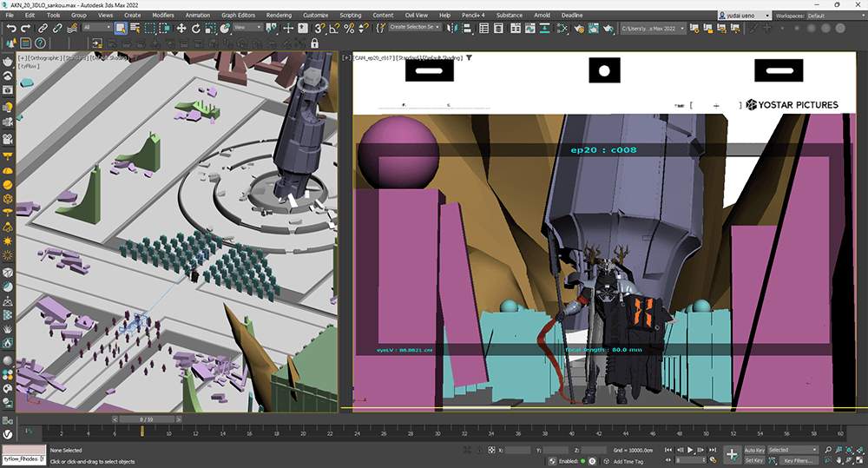
Task: Open the Create Selection Set dropdown
Action: 415,27
